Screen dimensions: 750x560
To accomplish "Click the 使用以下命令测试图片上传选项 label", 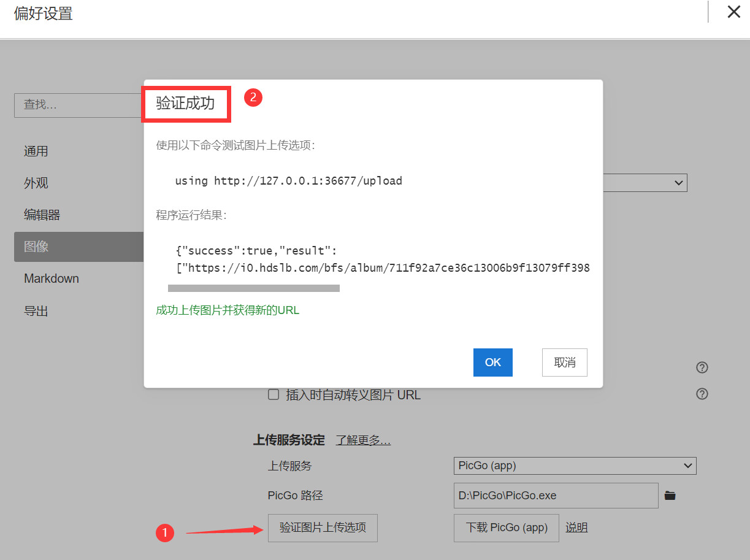I will pyautogui.click(x=235, y=145).
